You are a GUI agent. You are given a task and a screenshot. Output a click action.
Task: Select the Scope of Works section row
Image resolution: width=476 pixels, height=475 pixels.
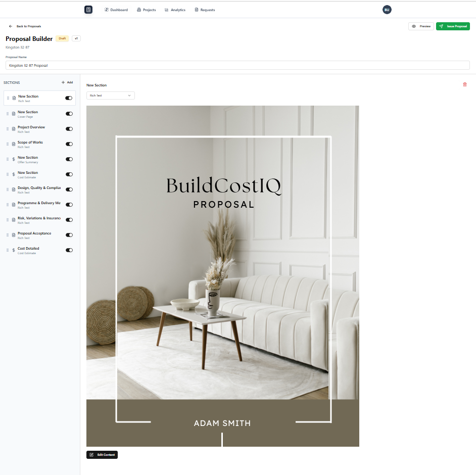coord(39,144)
